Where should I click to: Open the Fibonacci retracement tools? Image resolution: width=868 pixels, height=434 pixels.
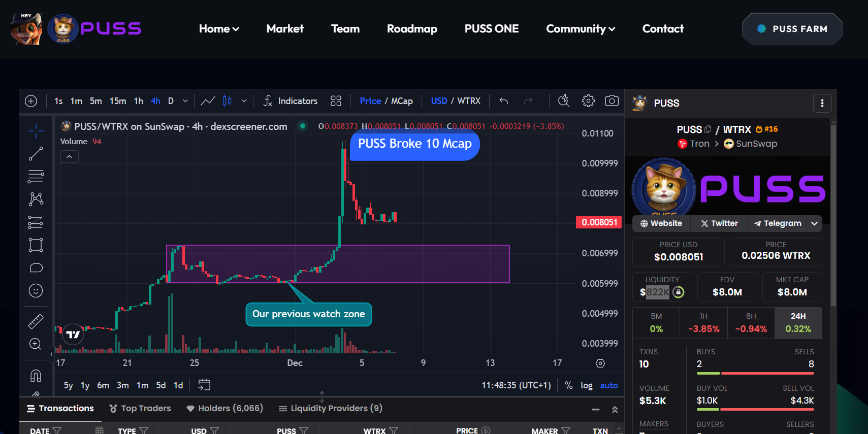(36, 177)
